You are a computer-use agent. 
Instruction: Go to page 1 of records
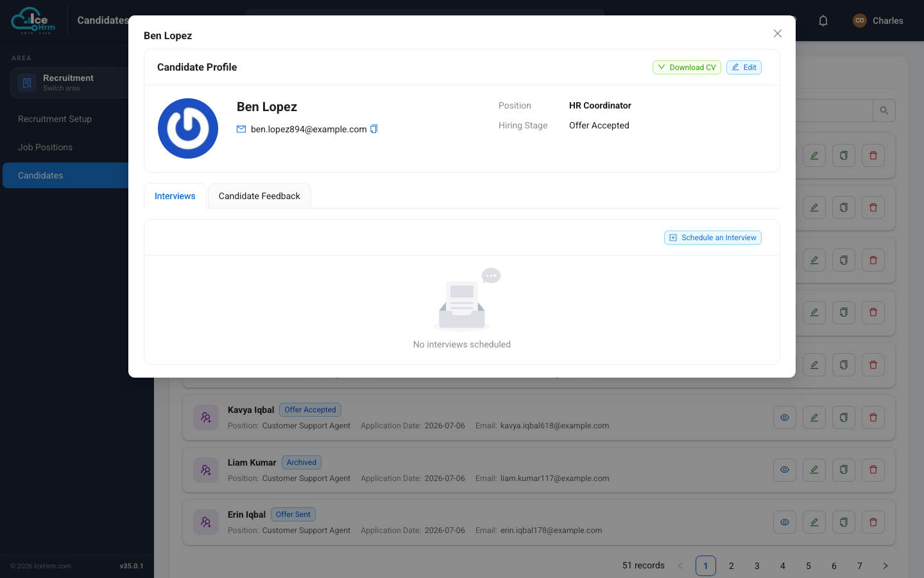coord(706,566)
